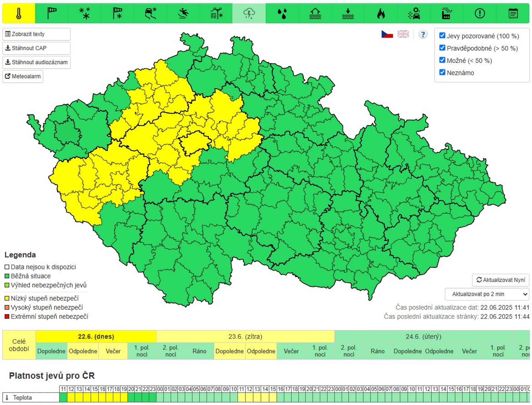Click Stáhnout audiozáznam button
Screen dimensions: 532x405
tap(37, 62)
